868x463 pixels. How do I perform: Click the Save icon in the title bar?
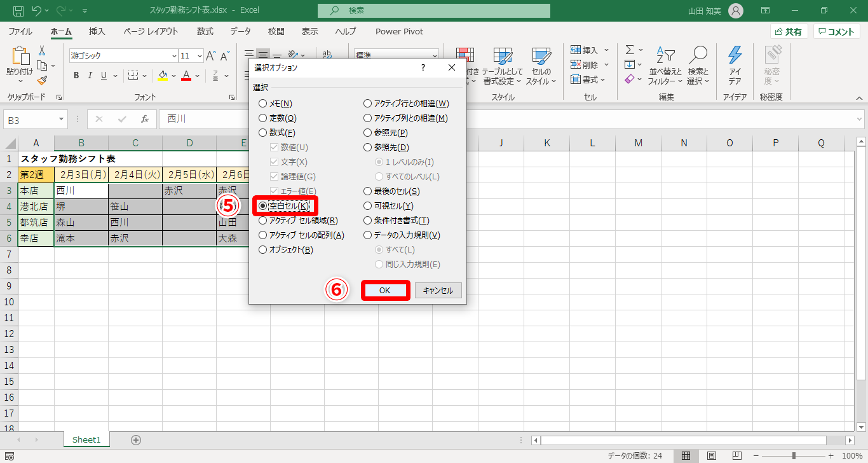pos(18,11)
